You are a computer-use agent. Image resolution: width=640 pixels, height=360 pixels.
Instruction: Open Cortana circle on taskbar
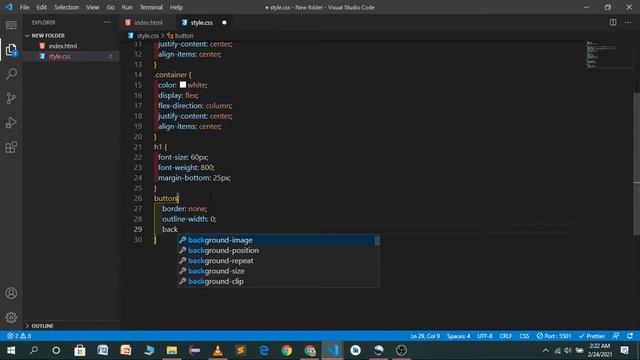56,350
